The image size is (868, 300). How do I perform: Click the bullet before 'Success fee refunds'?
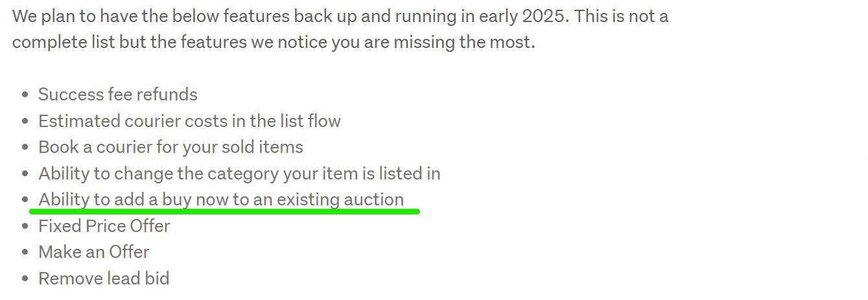(25, 95)
